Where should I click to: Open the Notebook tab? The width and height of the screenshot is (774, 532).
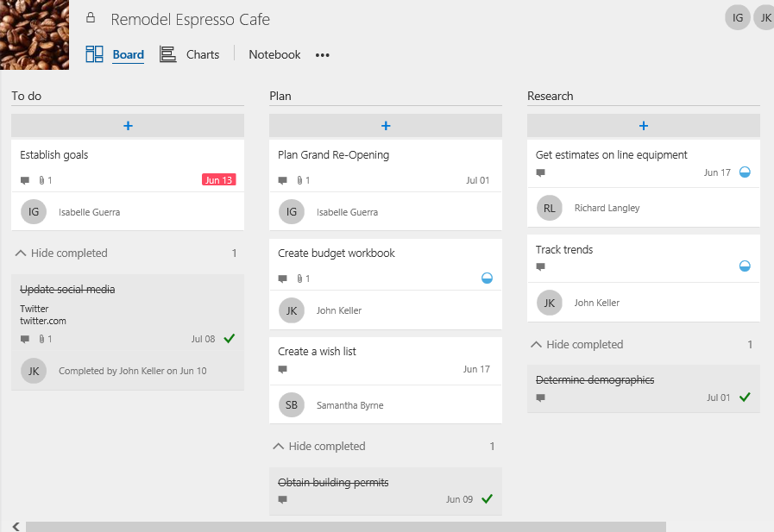pyautogui.click(x=274, y=53)
